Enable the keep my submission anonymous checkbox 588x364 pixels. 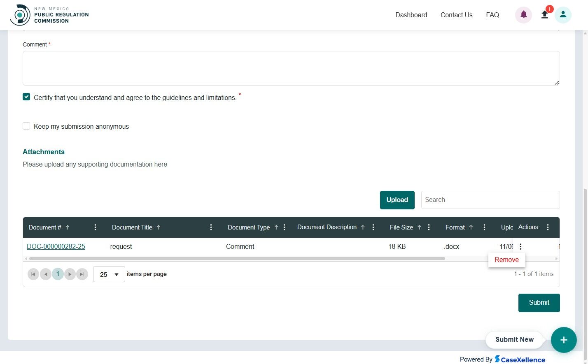pos(26,126)
